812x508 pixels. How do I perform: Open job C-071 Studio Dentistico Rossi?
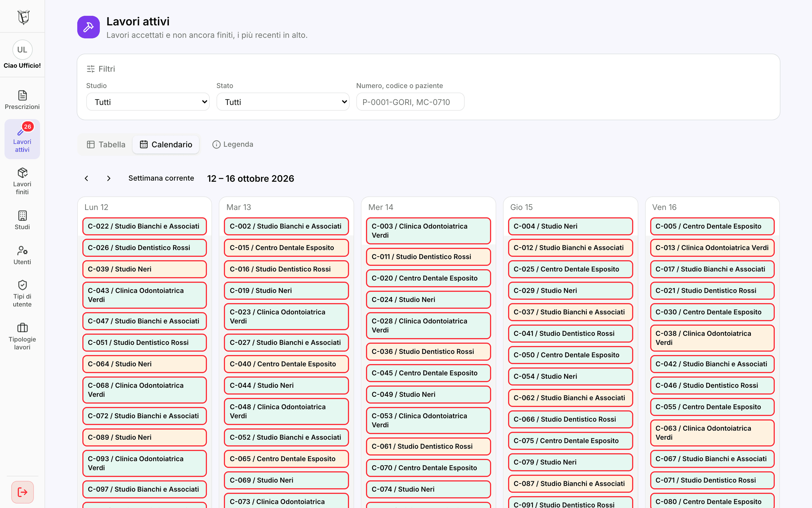coord(712,480)
